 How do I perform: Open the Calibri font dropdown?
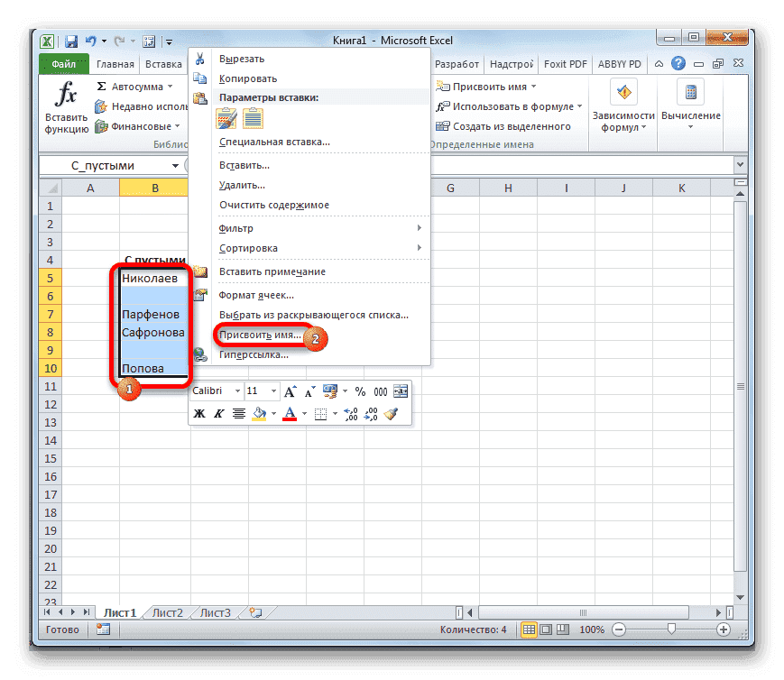[x=235, y=391]
